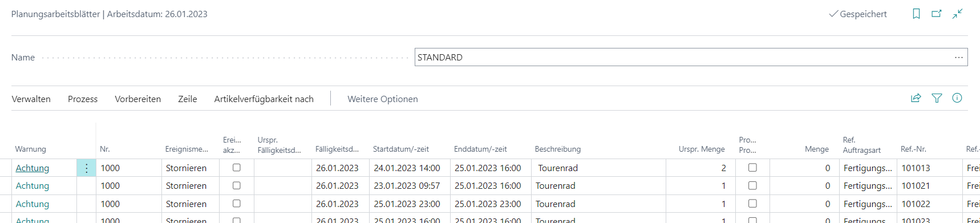The image size is (980, 223).
Task: Open page in new window icon
Action: click(937, 14)
